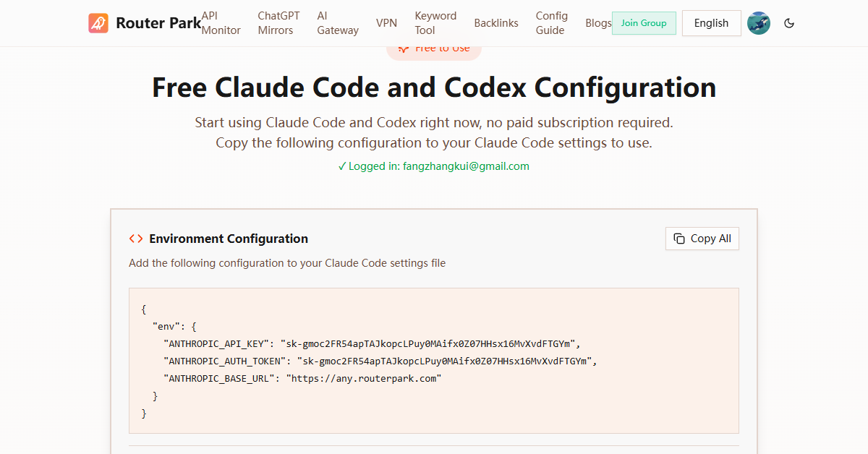Screen dimensions: 868x454
Task: Open the Keyword Tool page
Action: tap(435, 23)
